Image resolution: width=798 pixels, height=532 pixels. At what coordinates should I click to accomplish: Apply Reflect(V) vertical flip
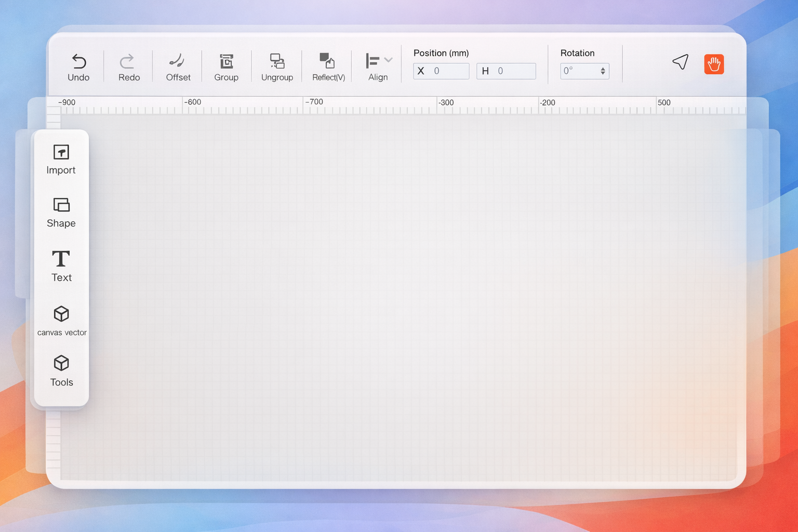tap(327, 61)
